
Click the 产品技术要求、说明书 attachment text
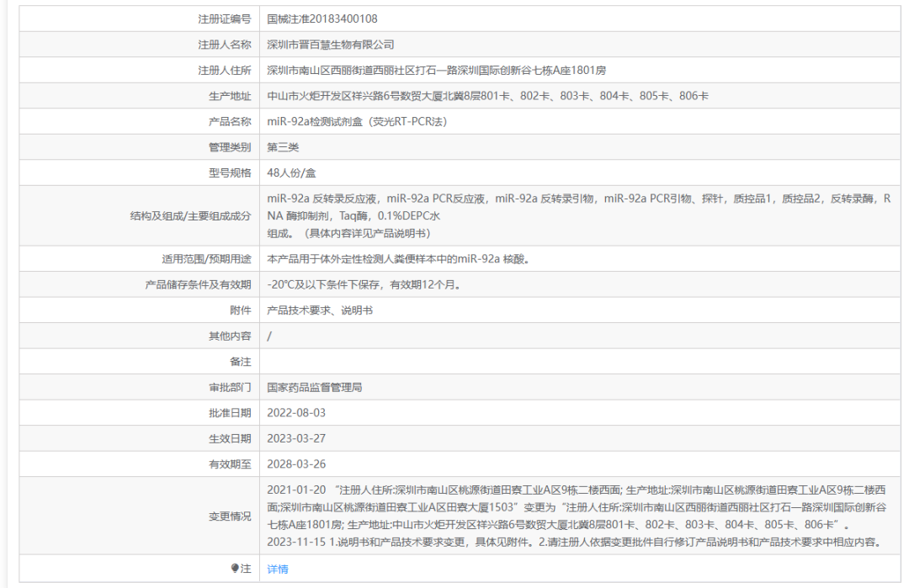point(320,310)
